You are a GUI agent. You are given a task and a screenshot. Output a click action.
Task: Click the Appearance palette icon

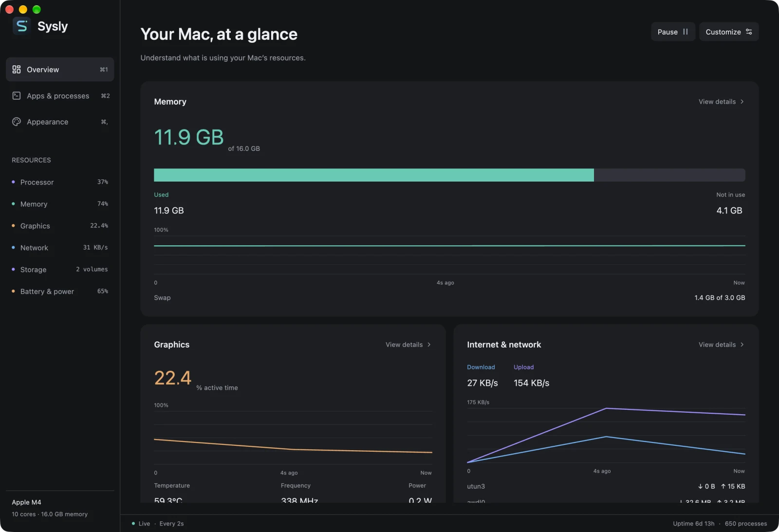click(17, 122)
